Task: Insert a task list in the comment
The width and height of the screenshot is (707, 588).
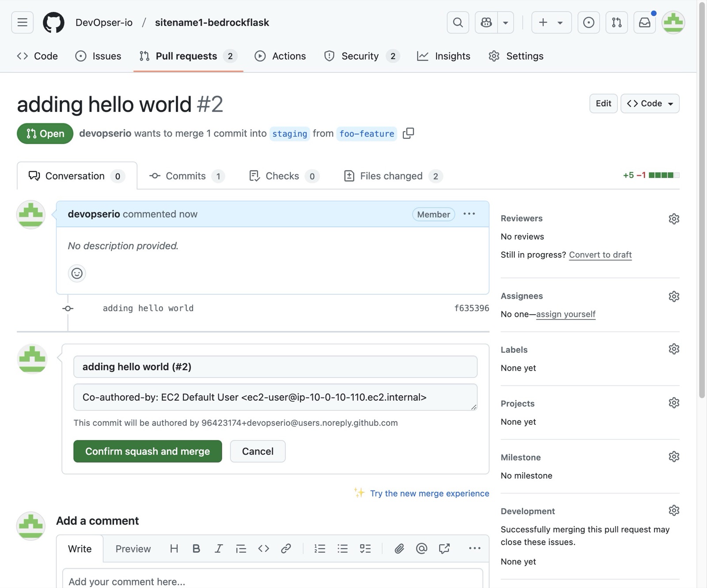Action: pos(365,549)
